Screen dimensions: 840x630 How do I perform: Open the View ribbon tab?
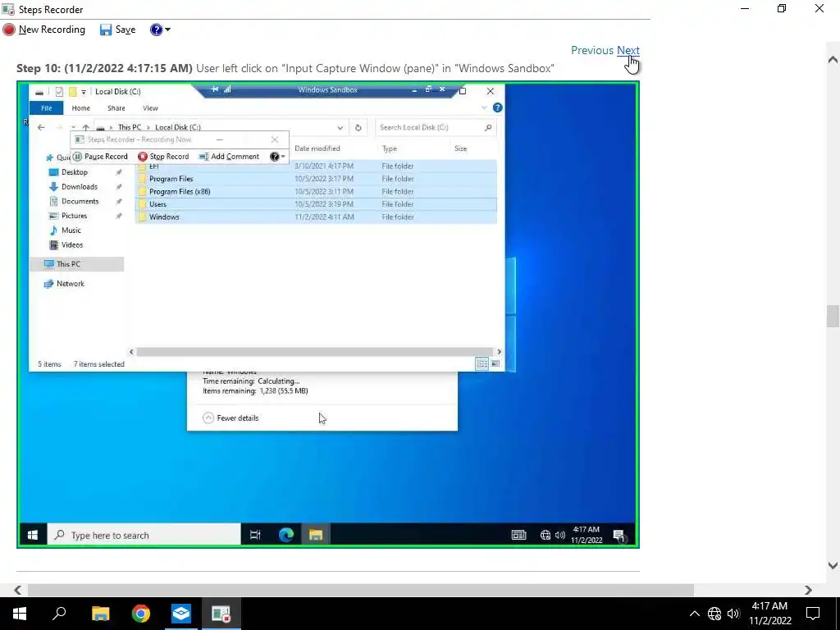tap(150, 107)
